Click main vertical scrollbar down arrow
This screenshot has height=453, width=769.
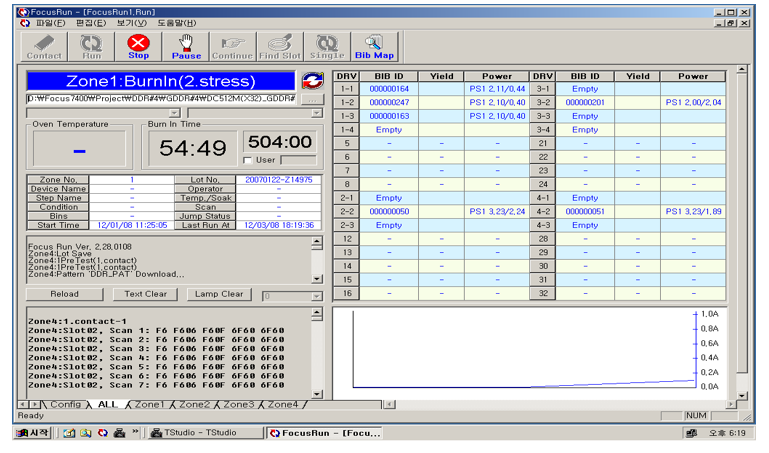742,395
